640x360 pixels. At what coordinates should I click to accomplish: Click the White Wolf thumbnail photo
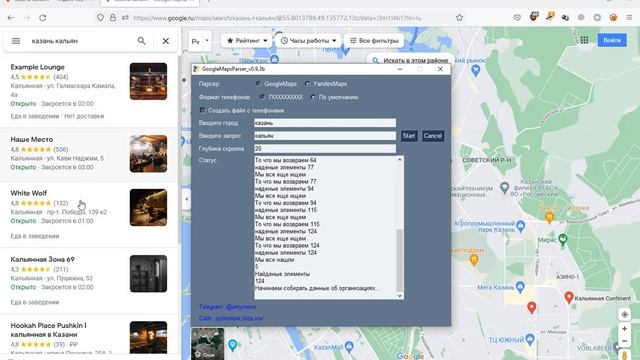tap(148, 207)
